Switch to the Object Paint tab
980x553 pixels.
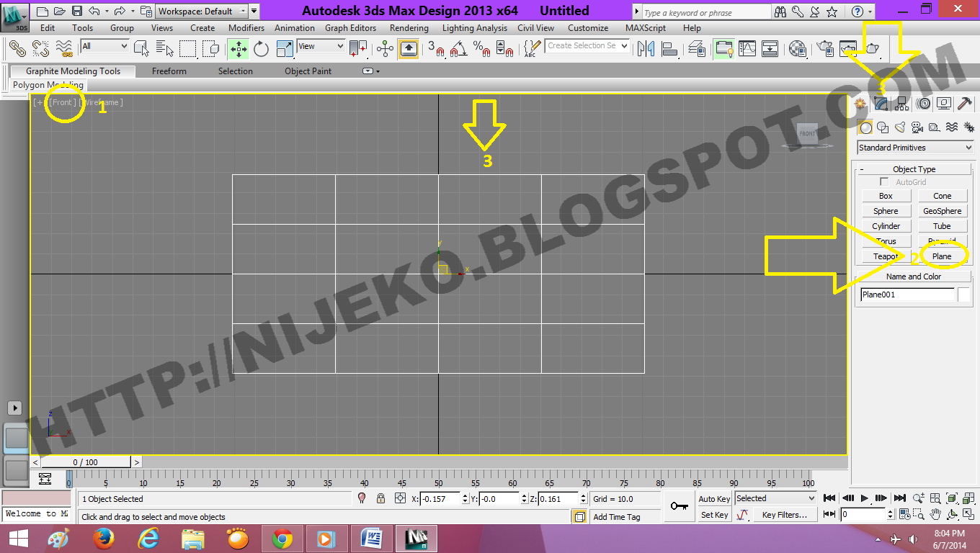308,71
